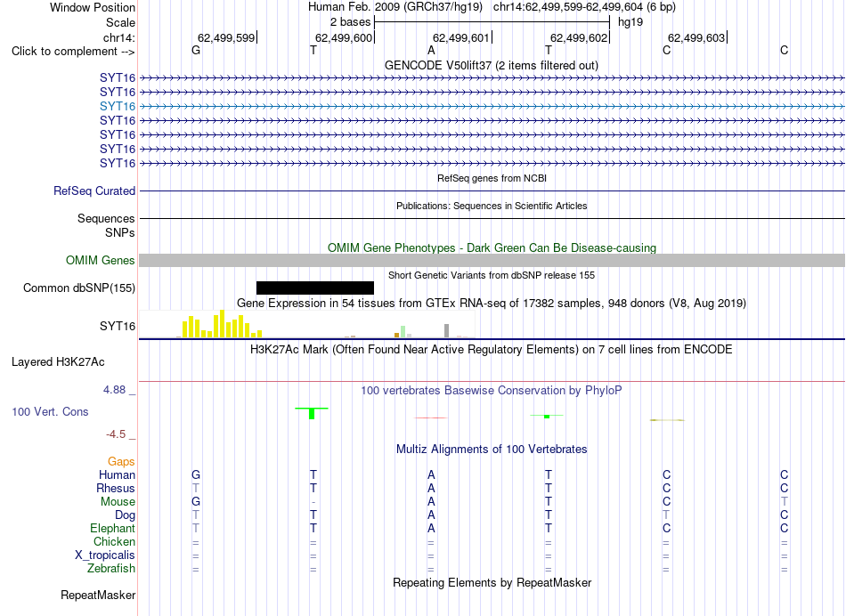Click the "Click to complement -->" label
846x616 pixels.
pos(73,52)
